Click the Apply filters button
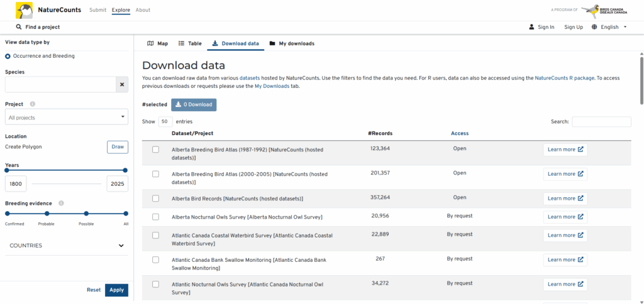 tap(116, 290)
